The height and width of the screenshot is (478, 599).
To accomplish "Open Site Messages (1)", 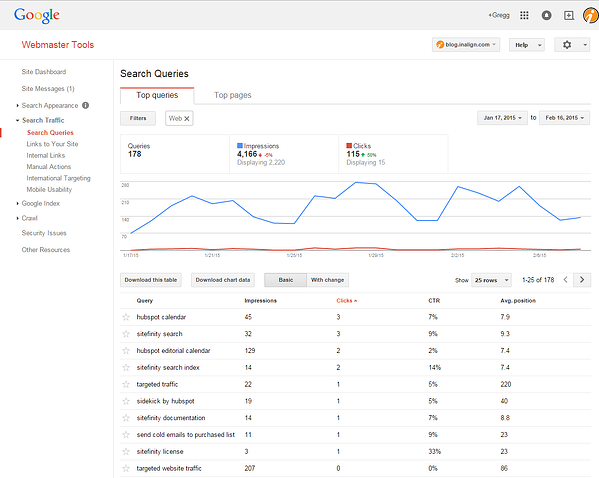I will tap(48, 89).
